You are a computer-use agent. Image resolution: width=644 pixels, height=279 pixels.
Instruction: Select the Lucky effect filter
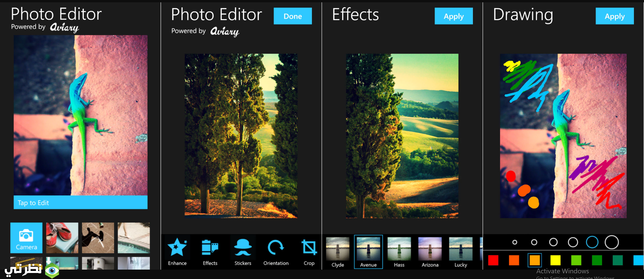(x=461, y=252)
